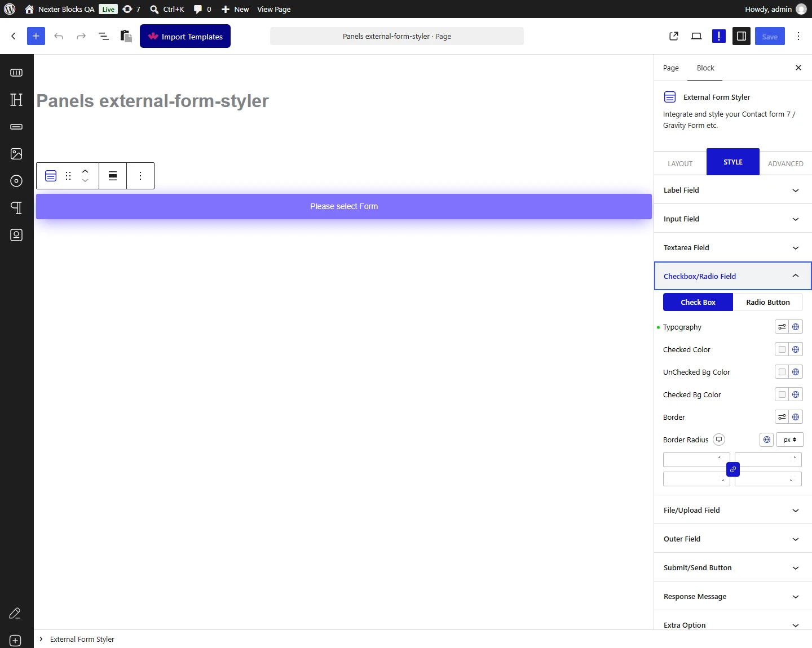Open the align option in block toolbar
The width and height of the screenshot is (812, 648).
pyautogui.click(x=113, y=176)
